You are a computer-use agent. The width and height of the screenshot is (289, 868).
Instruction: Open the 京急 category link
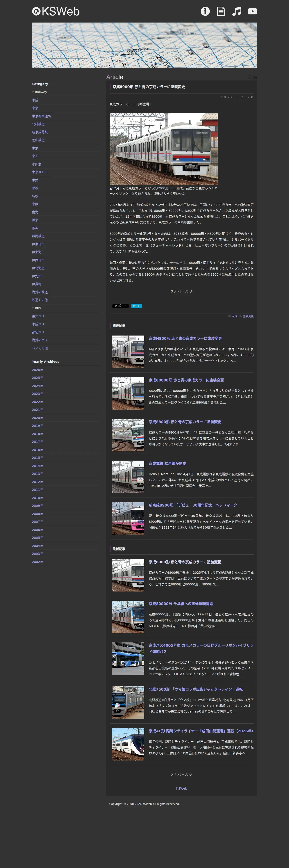coord(35,108)
